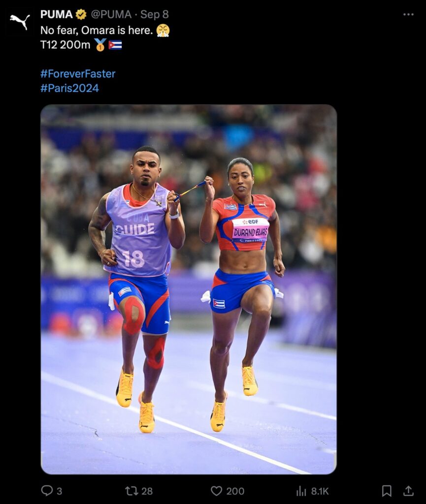The width and height of the screenshot is (426, 504).
Task: Open the three-dot more options menu
Action: [x=408, y=14]
